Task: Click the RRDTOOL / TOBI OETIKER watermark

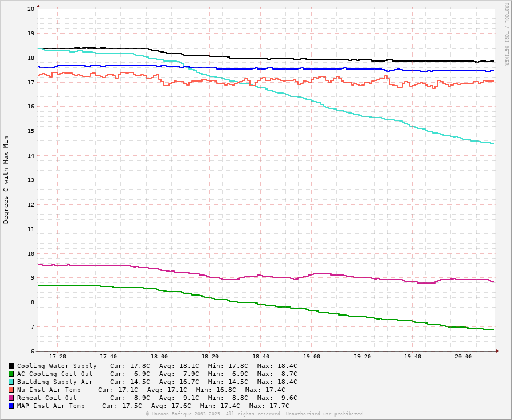Action: 506,34
